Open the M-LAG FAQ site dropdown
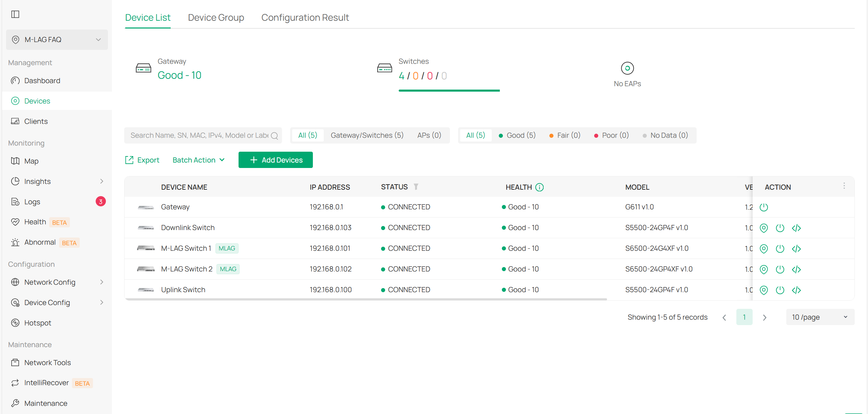The image size is (868, 414). 57,40
